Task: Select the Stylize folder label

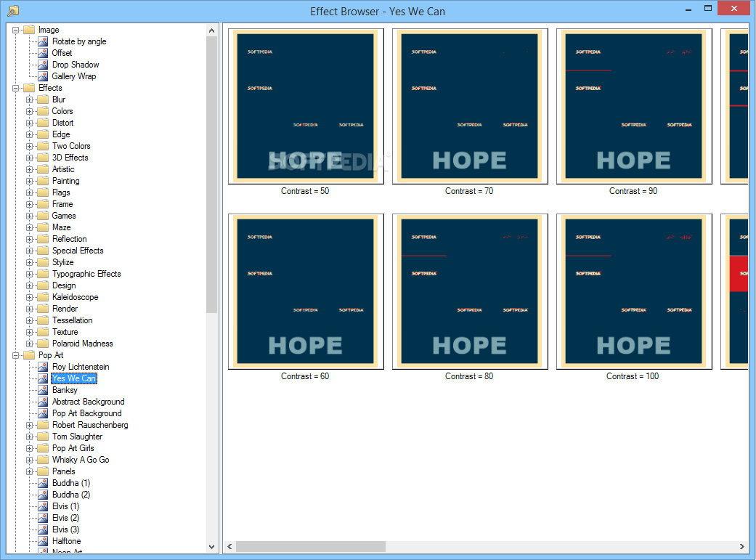Action: [63, 262]
